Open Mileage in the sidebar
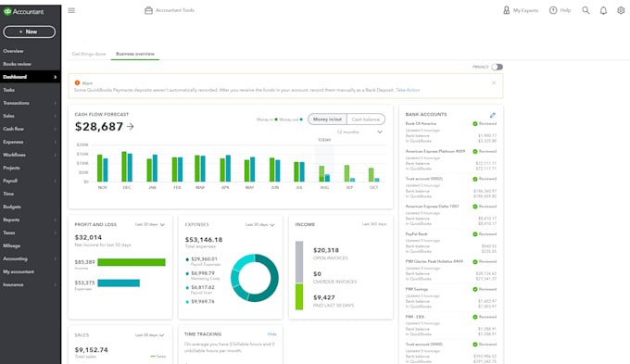This screenshot has height=364, width=630. (12, 245)
